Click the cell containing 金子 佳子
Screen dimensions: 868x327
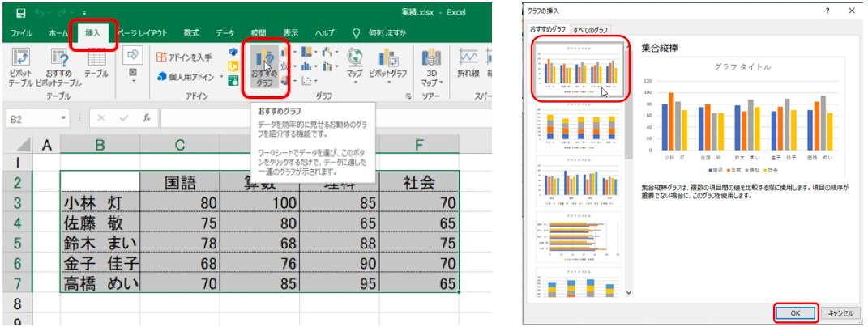[100, 263]
